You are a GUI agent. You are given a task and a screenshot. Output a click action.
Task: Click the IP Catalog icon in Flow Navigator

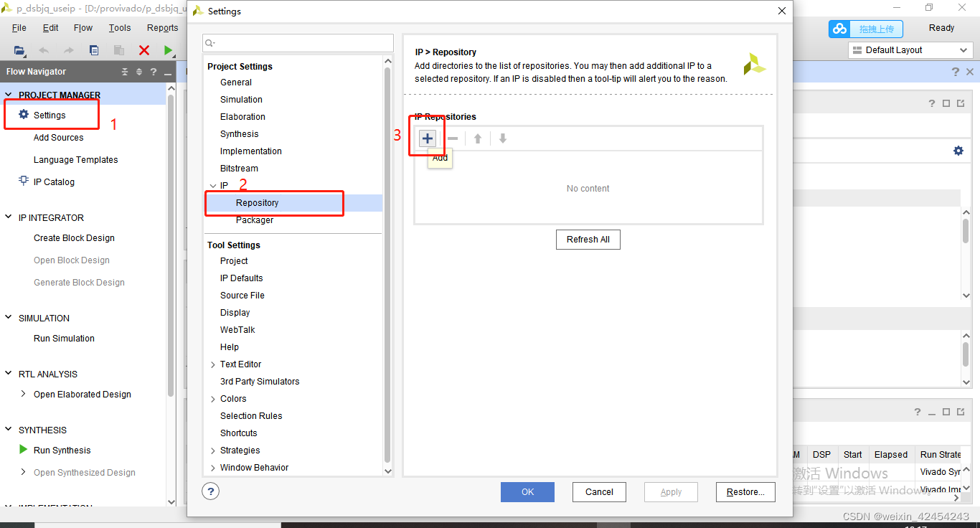point(24,181)
